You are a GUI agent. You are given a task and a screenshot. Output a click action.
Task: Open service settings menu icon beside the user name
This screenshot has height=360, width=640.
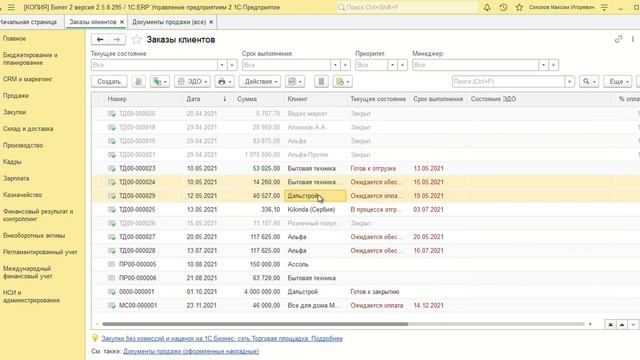(x=604, y=7)
